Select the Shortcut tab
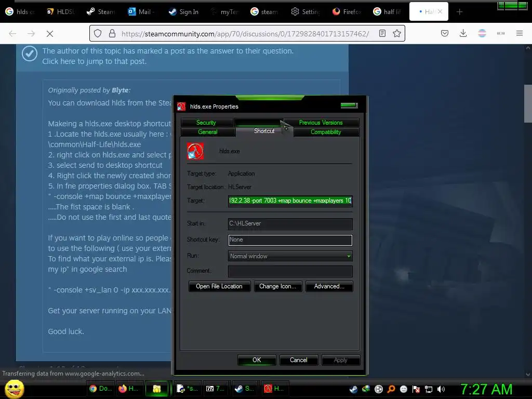532x399 pixels. 264,131
